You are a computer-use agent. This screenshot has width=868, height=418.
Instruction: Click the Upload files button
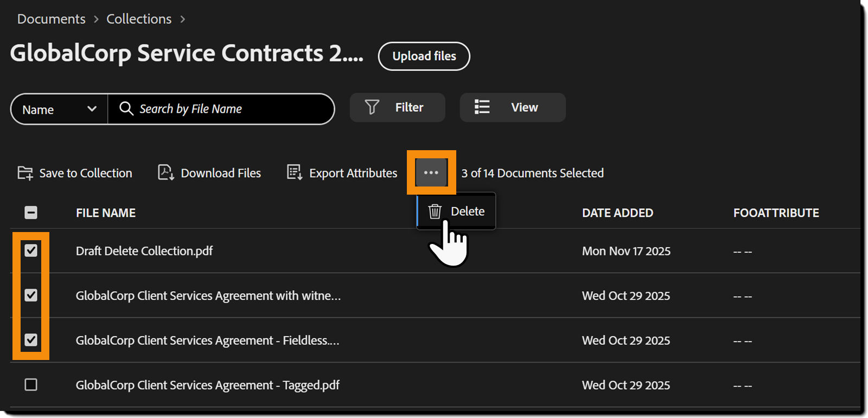click(424, 56)
